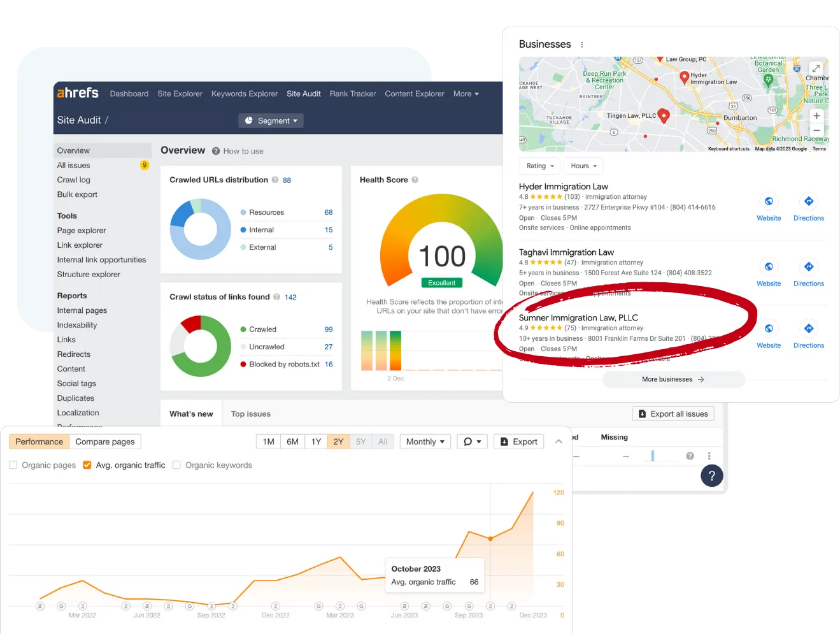Click Hyder Immigration Law Website globe icon
Image resolution: width=840 pixels, height=634 pixels.
769,201
